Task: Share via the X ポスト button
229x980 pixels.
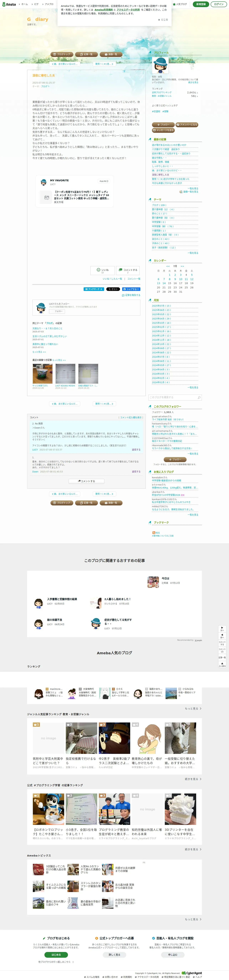Action: [113, 289]
